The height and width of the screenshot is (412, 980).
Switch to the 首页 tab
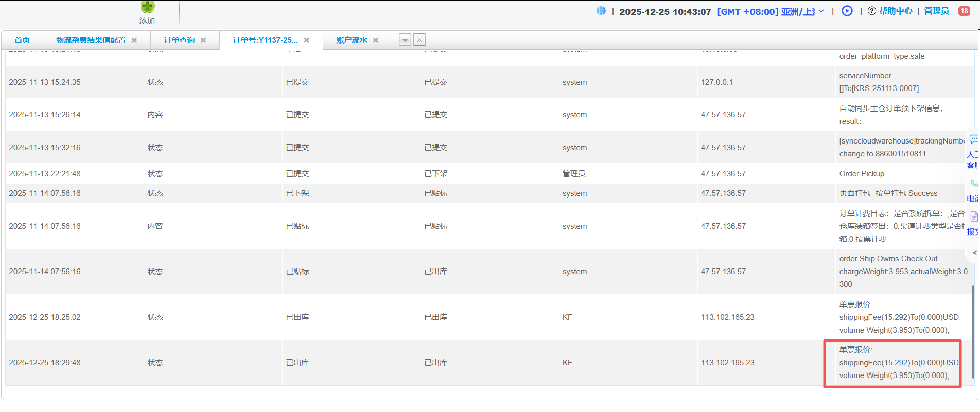[x=22, y=40]
